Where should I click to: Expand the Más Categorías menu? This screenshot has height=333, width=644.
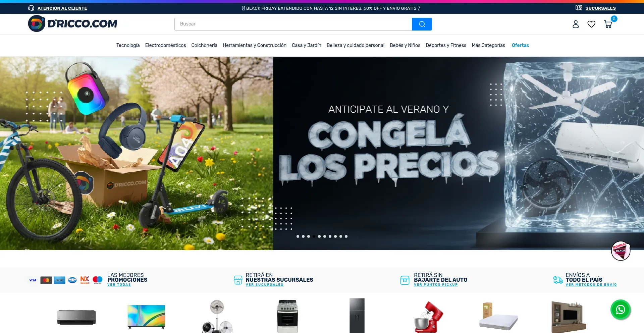click(x=488, y=45)
